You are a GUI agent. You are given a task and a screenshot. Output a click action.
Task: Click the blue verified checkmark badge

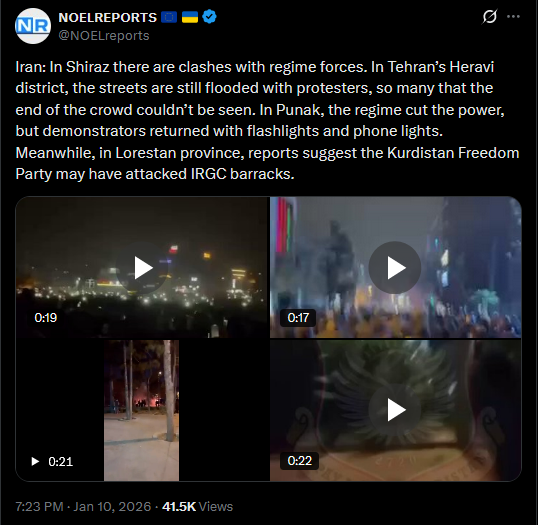pyautogui.click(x=209, y=17)
